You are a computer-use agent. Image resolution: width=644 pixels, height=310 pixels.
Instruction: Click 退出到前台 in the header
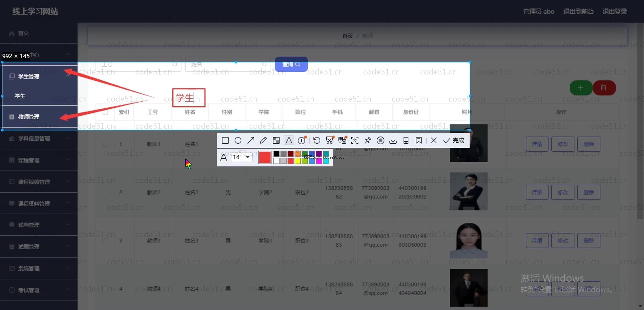point(578,12)
